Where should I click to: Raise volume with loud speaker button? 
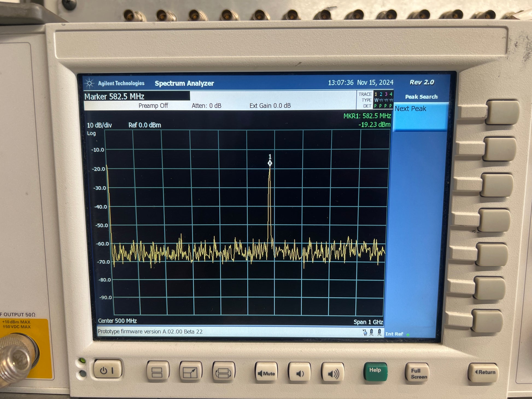(x=333, y=372)
